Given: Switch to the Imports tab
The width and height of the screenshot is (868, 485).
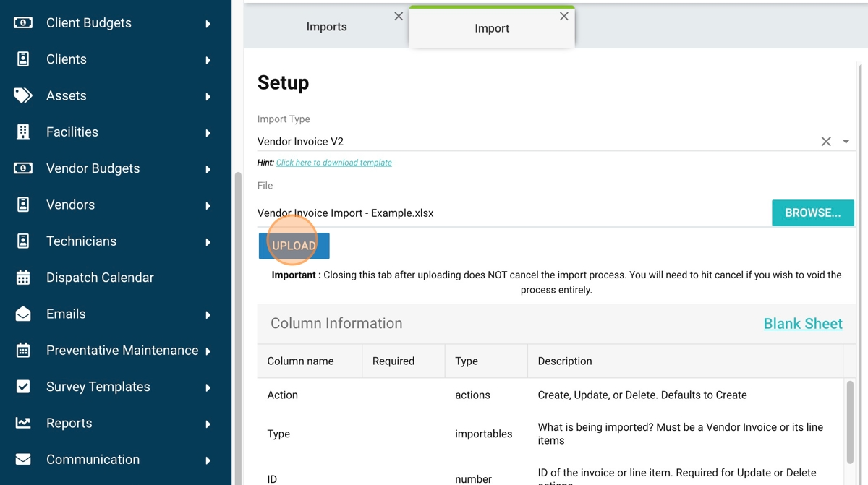Looking at the screenshot, I should [x=326, y=27].
